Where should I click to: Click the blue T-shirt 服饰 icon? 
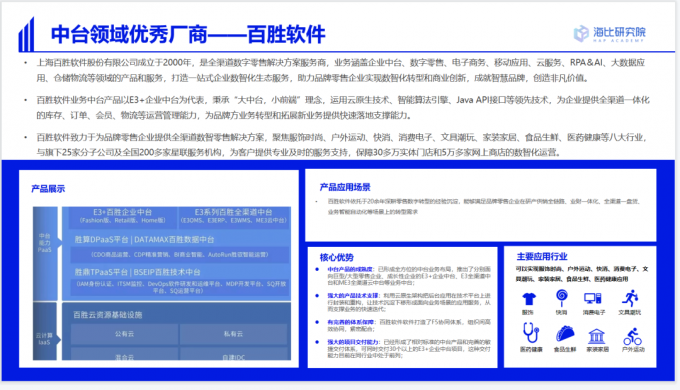point(529,298)
